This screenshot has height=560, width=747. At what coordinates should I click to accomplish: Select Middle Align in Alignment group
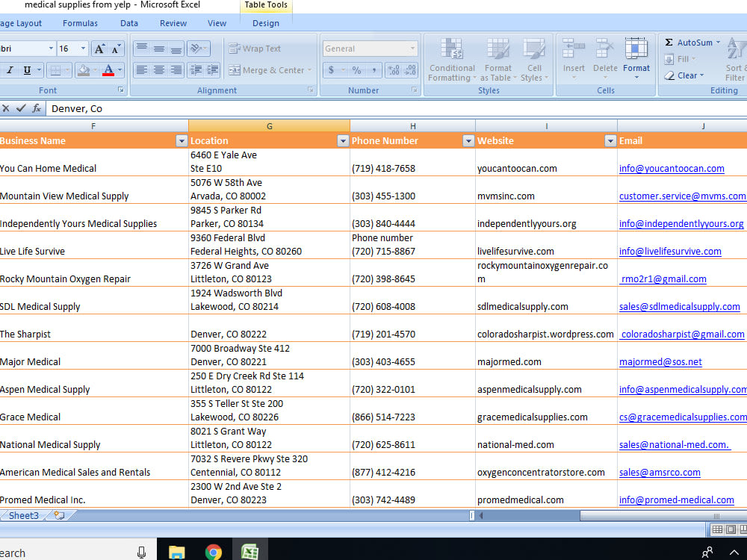[x=158, y=49]
